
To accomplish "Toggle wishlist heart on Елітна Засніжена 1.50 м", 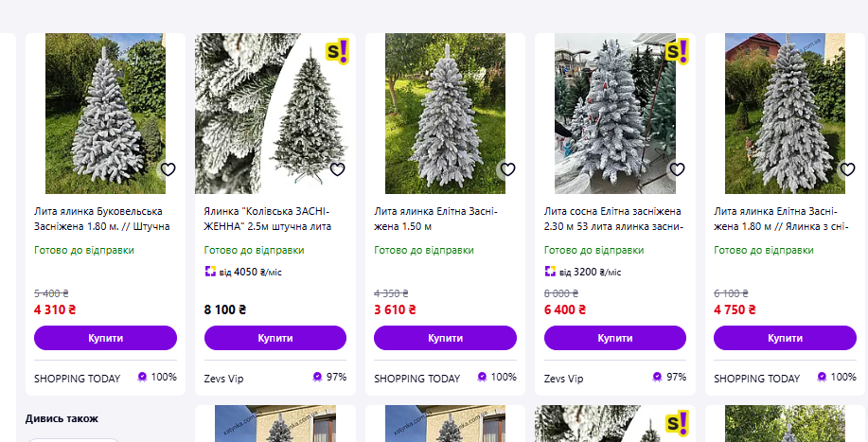I will tap(507, 169).
